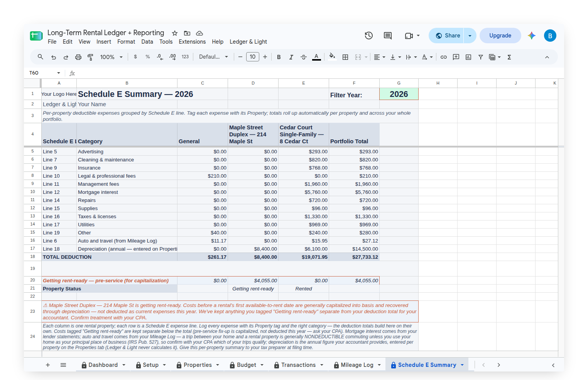Screen dimensions: 588x380
Task: Open the comments panel icon
Action: coord(388,36)
